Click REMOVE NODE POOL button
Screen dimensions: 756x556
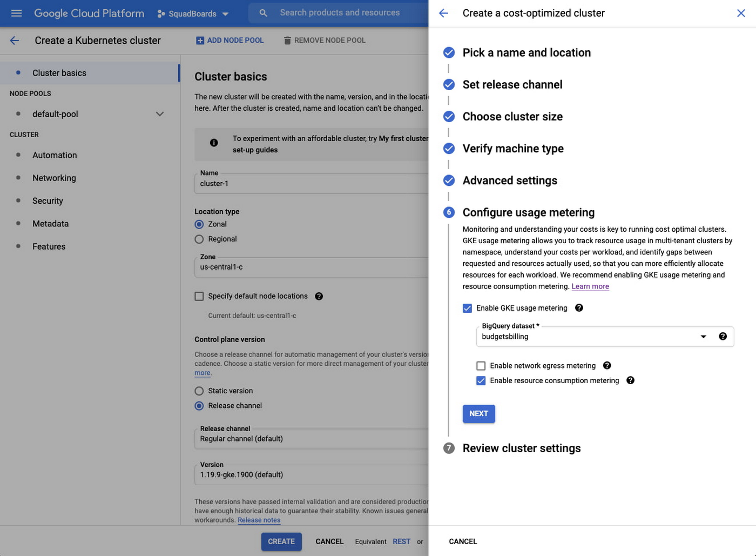(x=325, y=41)
